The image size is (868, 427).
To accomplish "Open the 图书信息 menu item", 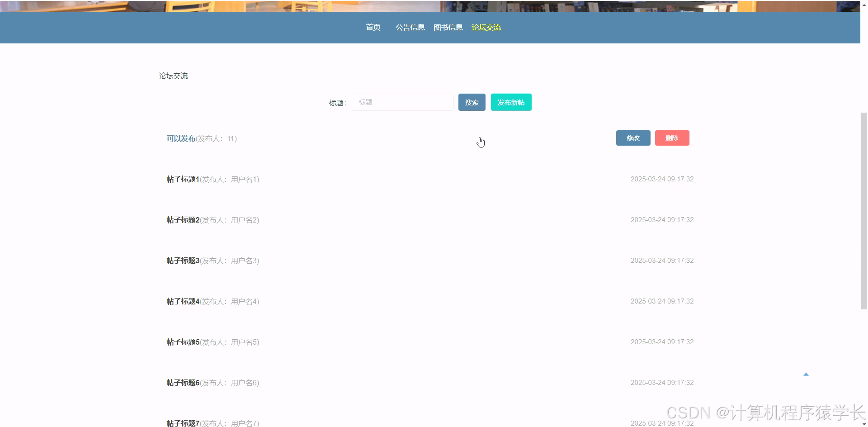I will pyautogui.click(x=448, y=27).
